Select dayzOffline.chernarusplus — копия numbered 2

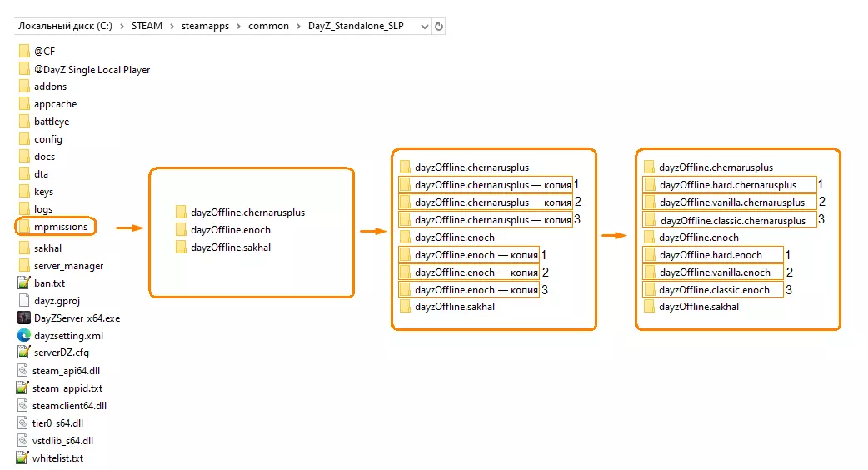[x=486, y=202]
